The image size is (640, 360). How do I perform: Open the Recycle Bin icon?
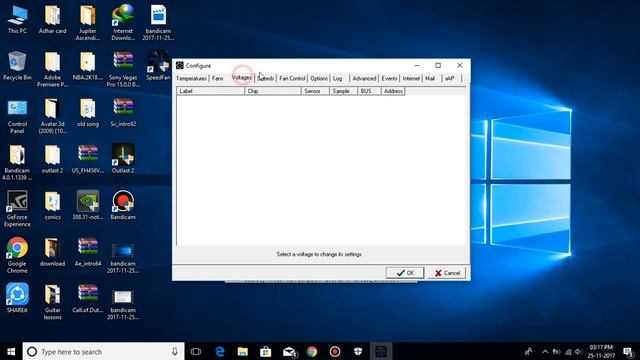click(17, 65)
